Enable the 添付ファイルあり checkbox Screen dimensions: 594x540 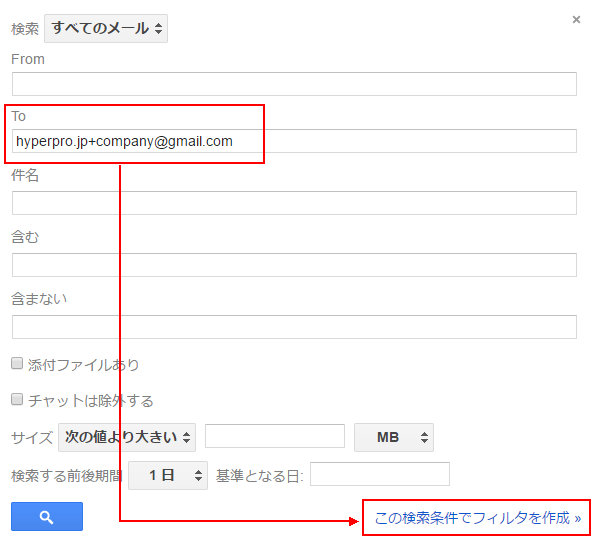[x=17, y=363]
